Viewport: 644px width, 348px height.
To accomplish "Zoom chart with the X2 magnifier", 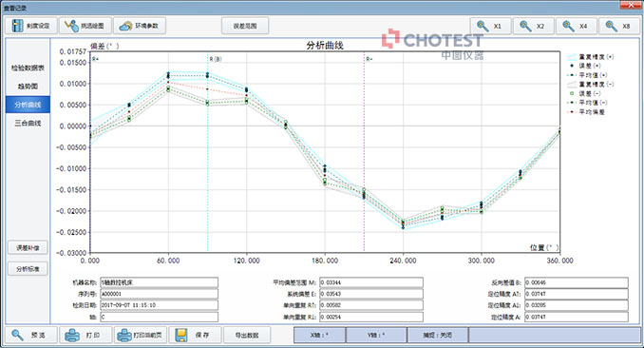I will (534, 26).
